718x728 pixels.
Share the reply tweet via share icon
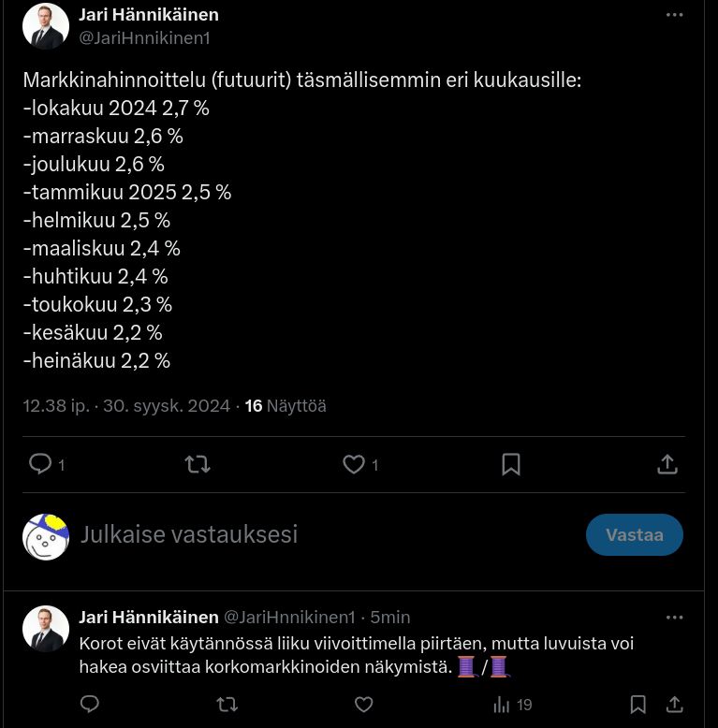tap(674, 705)
